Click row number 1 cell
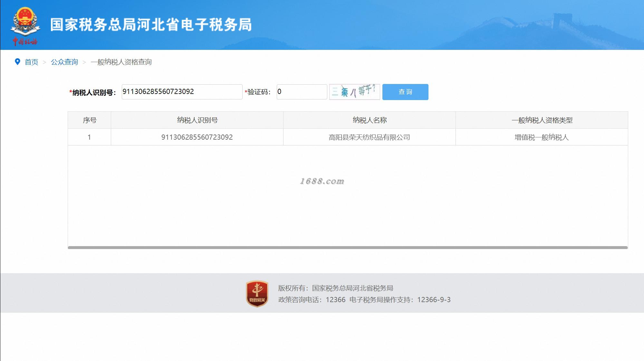This screenshot has height=361, width=644. click(89, 137)
